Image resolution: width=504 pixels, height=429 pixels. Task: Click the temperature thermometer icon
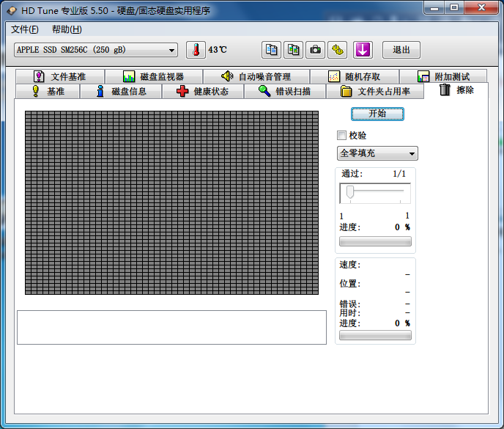pos(196,50)
